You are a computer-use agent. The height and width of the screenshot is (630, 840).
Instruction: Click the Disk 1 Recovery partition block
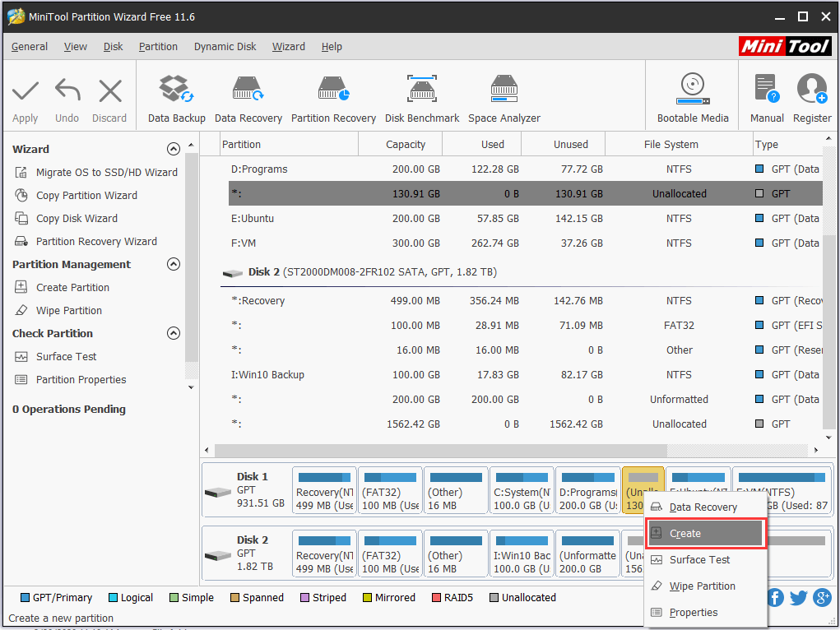(324, 491)
